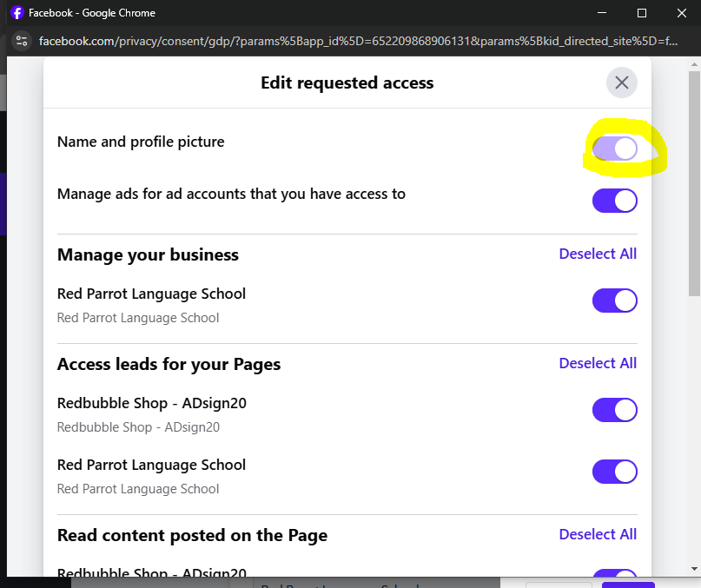Screen dimensions: 701x588
Task: Toggle Redbubble Shop - ADsign20 leads access
Action: (x=614, y=410)
